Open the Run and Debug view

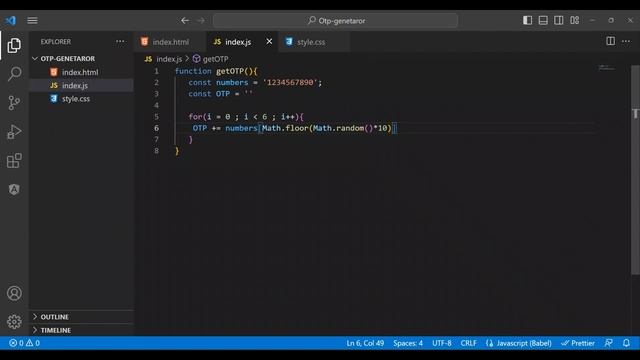[x=14, y=132]
